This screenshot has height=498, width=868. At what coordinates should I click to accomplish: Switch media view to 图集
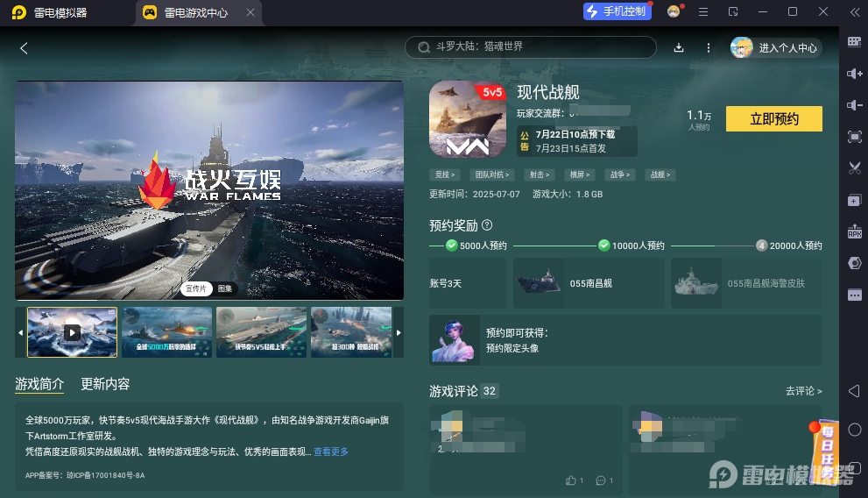225,288
